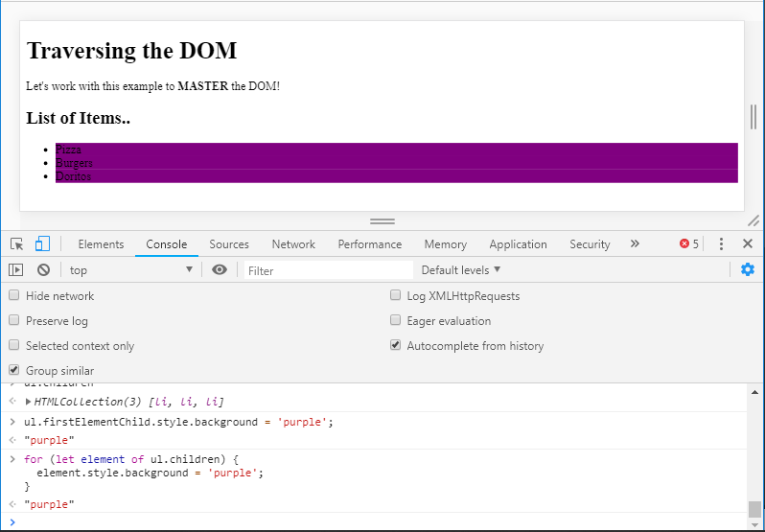The width and height of the screenshot is (765, 532).
Task: Select the Console tab
Action: point(167,244)
